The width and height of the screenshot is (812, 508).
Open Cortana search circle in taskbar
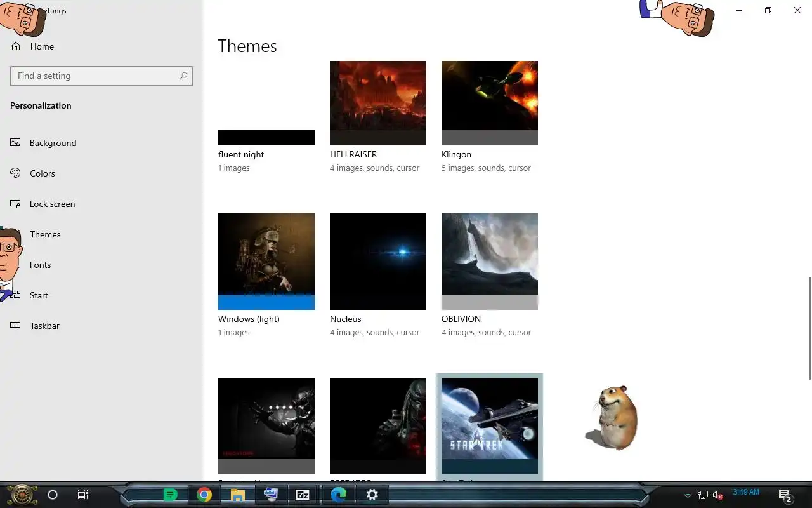[53, 495]
